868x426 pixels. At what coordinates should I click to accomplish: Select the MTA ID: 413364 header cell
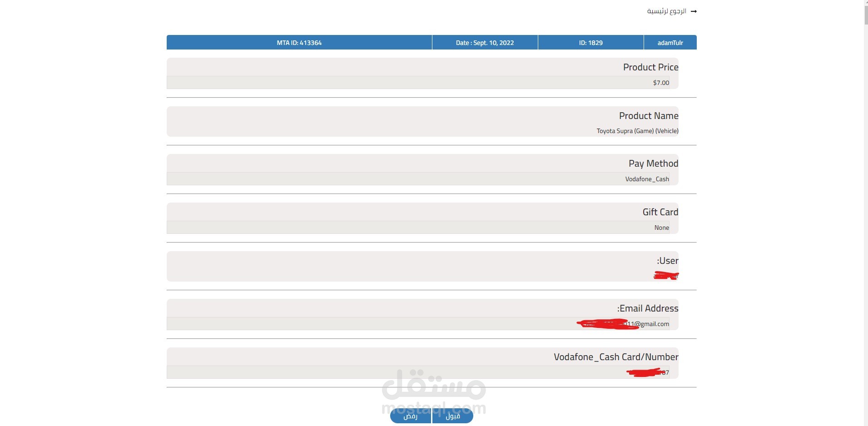299,42
